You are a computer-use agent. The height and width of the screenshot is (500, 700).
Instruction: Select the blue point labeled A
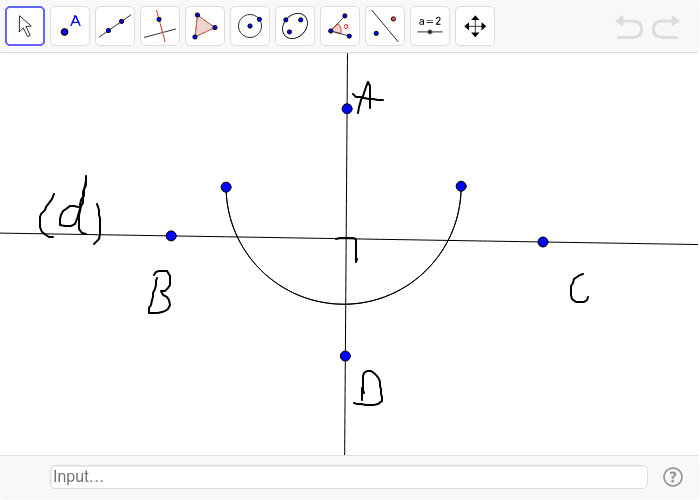[x=347, y=108]
